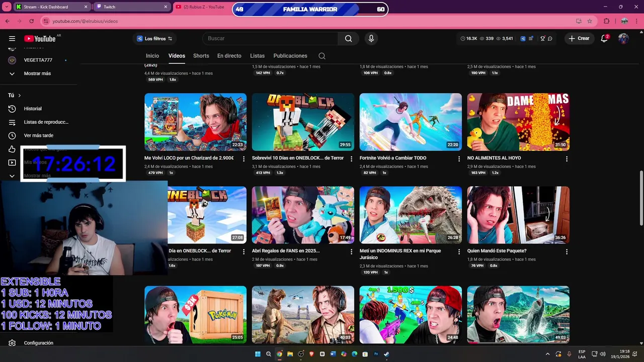Open the shark 49:03 thumbnail
This screenshot has height=362, width=644.
518,315
